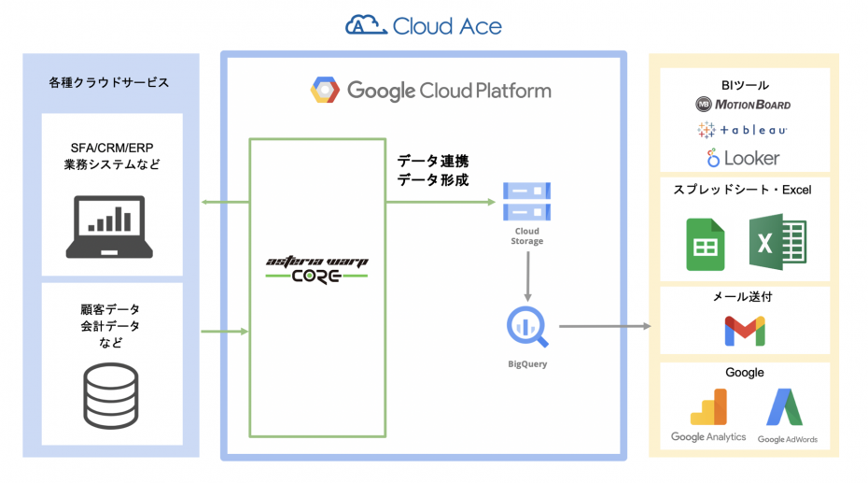Click the Gmail envelope icon
Viewport: 868px width, 483px height.
click(745, 331)
